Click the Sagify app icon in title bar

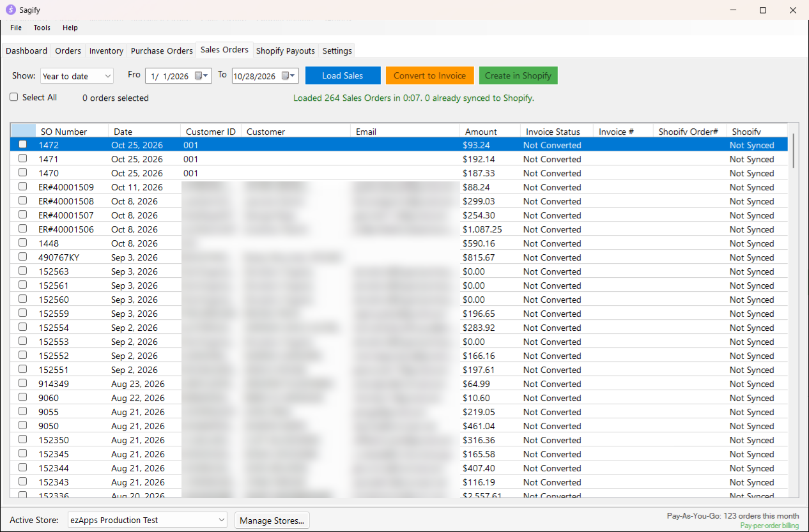pos(10,10)
